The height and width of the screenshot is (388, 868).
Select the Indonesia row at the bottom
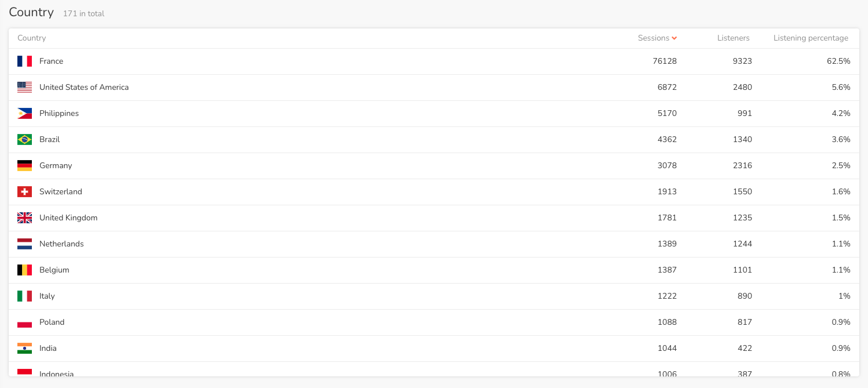434,369
